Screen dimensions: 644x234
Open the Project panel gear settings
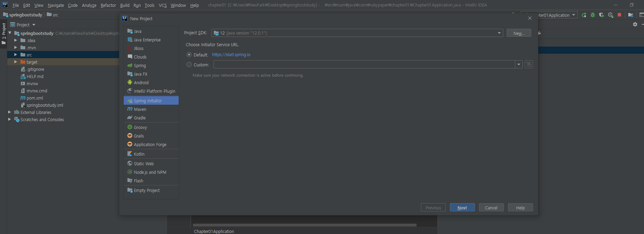coord(635,24)
